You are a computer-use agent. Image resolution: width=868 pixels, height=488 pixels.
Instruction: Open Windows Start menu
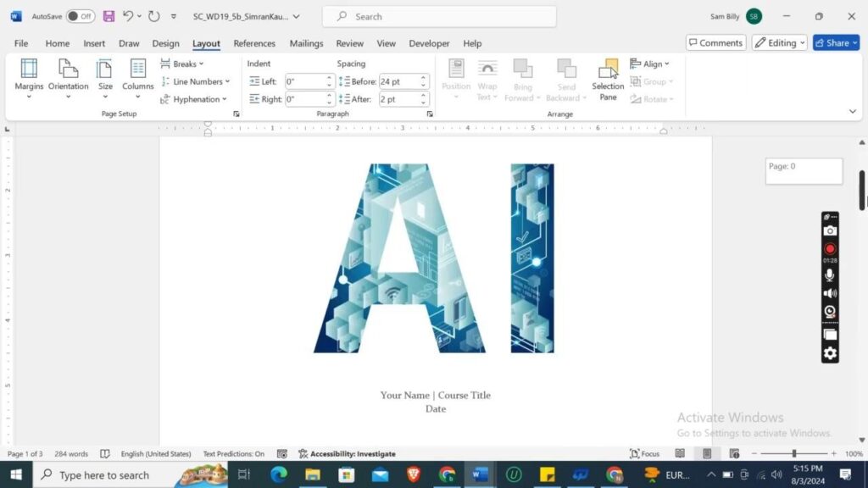pyautogui.click(x=16, y=474)
